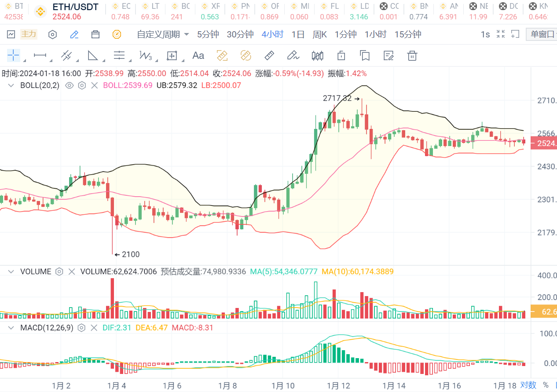This screenshot has height=392, width=557.
Task: Open the LD ticker priced 3.146
Action: tap(359, 11)
